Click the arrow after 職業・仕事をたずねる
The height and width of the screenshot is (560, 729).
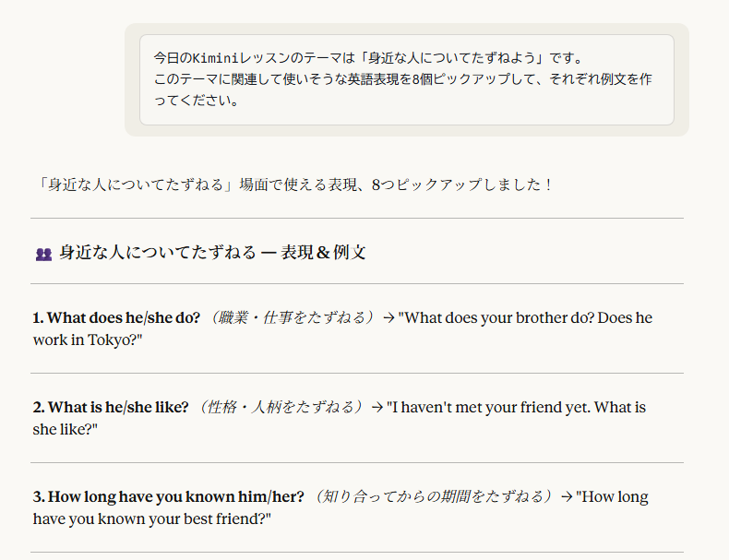388,317
